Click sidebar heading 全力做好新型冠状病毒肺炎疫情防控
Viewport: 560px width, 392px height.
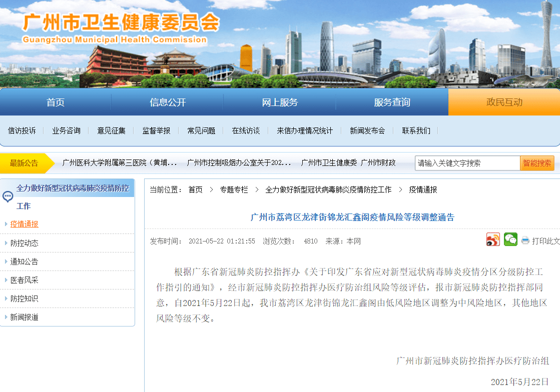73,188
